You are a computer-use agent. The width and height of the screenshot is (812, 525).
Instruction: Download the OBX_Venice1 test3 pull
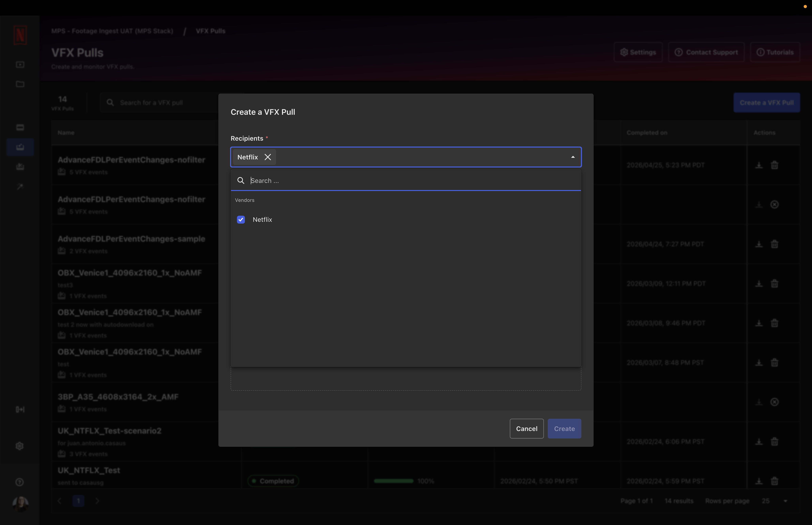tap(759, 284)
